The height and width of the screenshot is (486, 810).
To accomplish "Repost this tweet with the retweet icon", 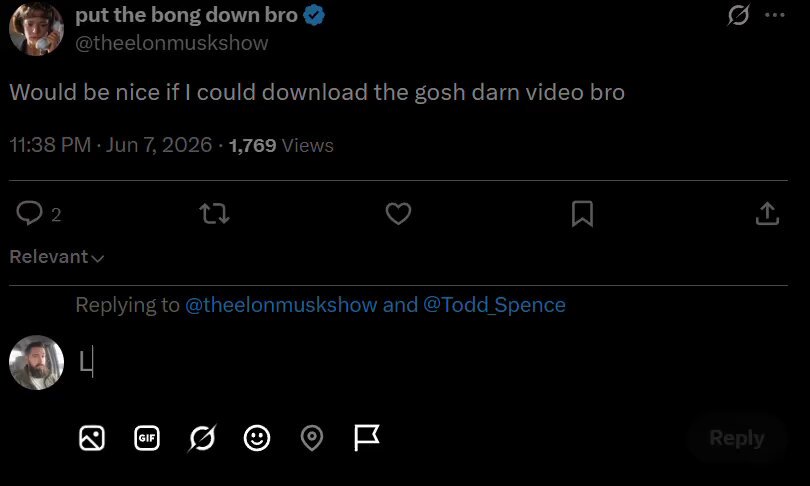I will (214, 213).
